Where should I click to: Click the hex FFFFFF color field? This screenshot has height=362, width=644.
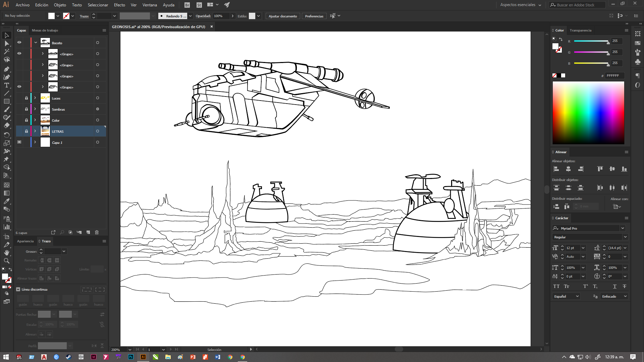615,76
